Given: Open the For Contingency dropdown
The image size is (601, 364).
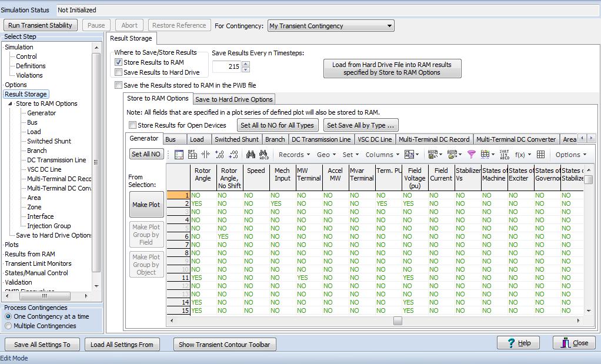Looking at the screenshot, I should point(330,26).
